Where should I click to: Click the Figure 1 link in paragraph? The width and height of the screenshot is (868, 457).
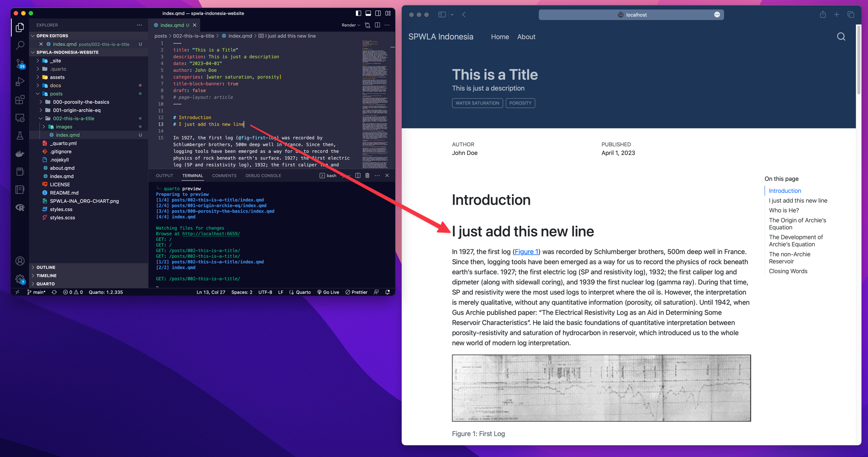pyautogui.click(x=526, y=252)
